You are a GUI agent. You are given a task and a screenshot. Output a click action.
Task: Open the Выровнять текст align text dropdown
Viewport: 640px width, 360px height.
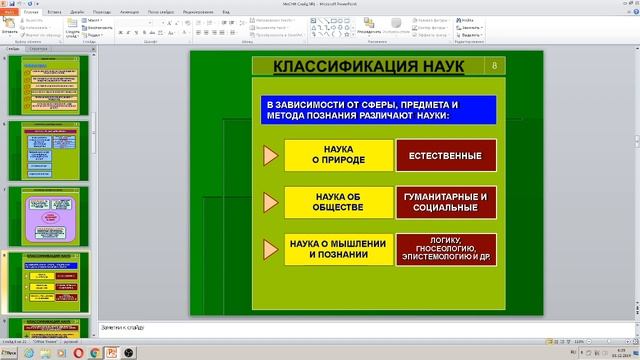pos(269,28)
